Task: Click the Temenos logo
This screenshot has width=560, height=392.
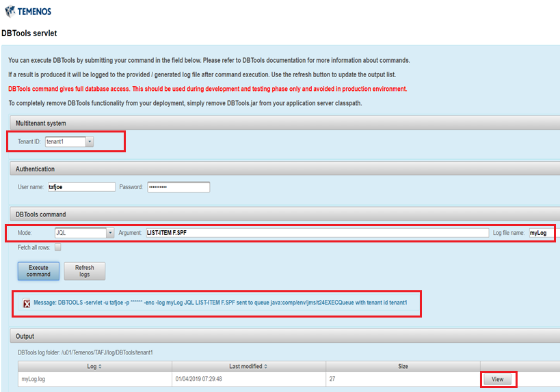Action: pyautogui.click(x=28, y=11)
